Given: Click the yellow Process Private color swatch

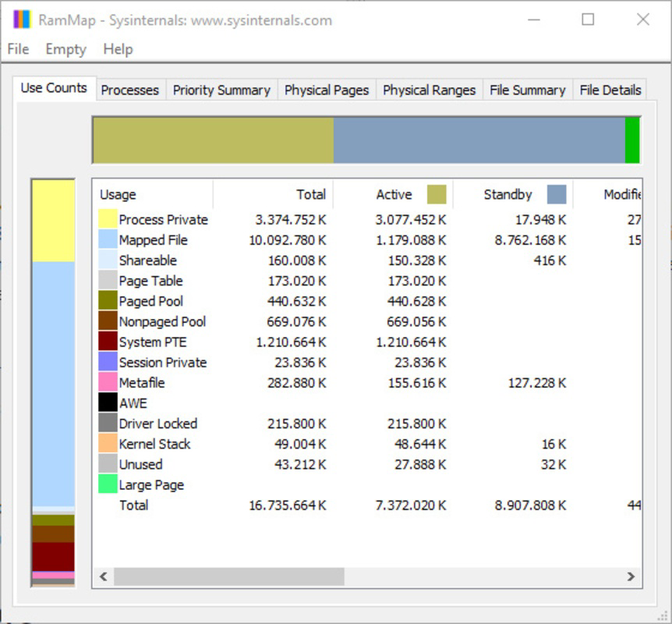Looking at the screenshot, I should click(x=108, y=219).
